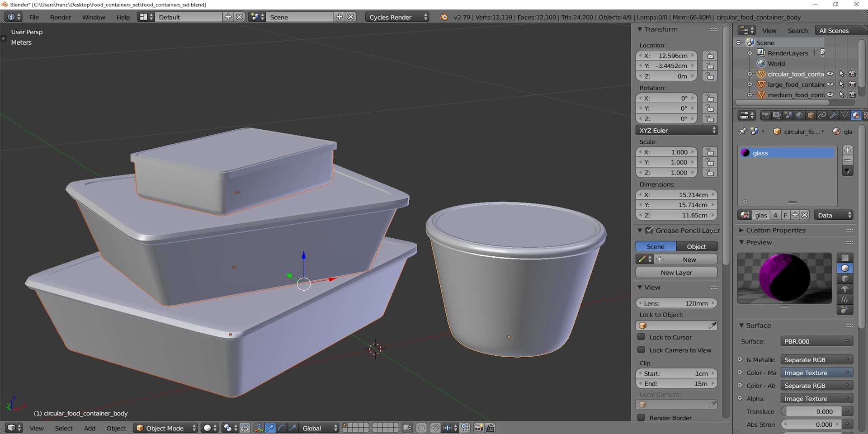Open the Render menu
This screenshot has width=868, height=434.
pyautogui.click(x=61, y=17)
